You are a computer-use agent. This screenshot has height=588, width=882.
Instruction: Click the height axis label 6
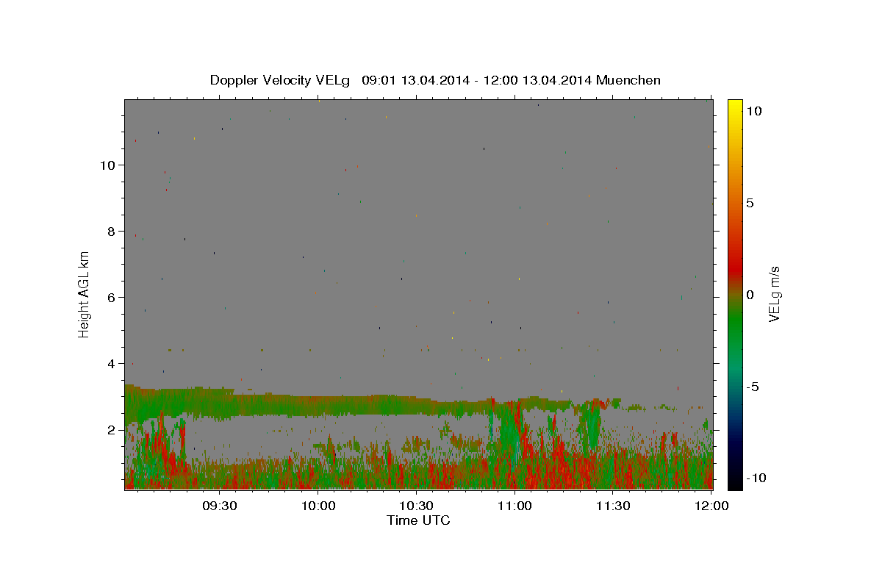click(113, 298)
